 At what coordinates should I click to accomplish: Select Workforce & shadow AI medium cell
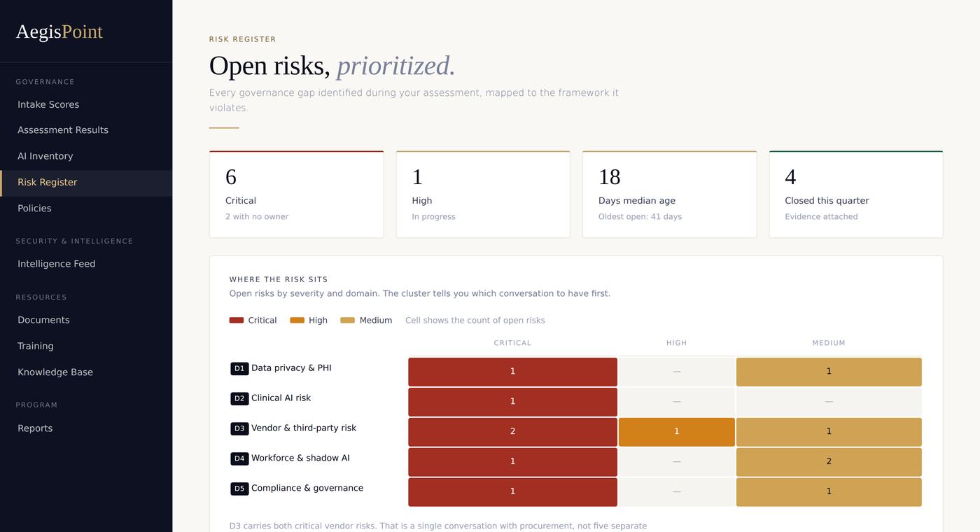point(829,462)
